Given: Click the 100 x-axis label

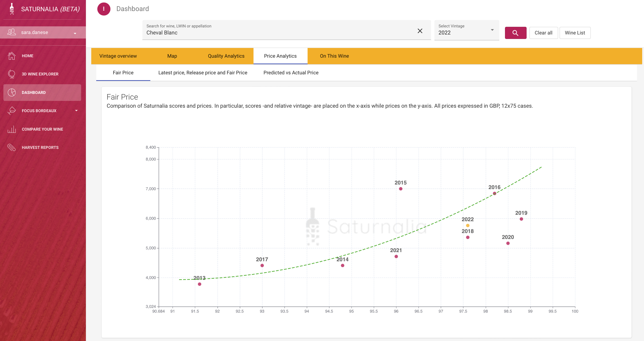Looking at the screenshot, I should (x=575, y=311).
